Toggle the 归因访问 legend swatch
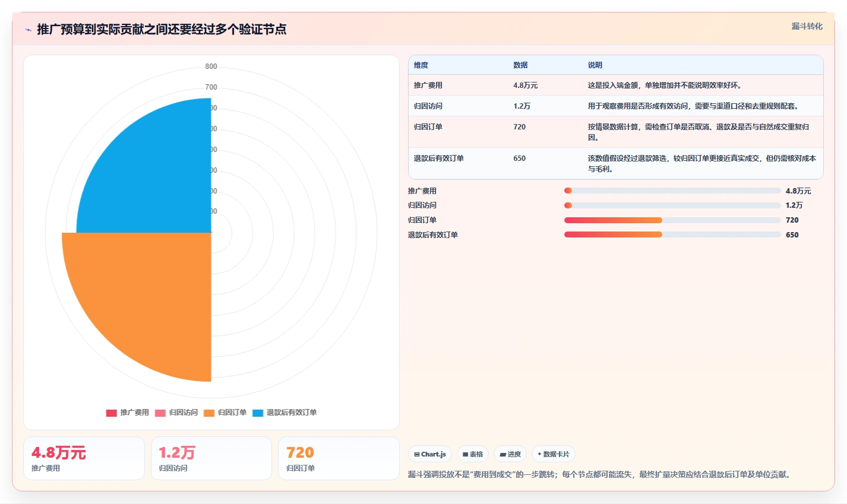This screenshot has width=847, height=504. tap(160, 413)
